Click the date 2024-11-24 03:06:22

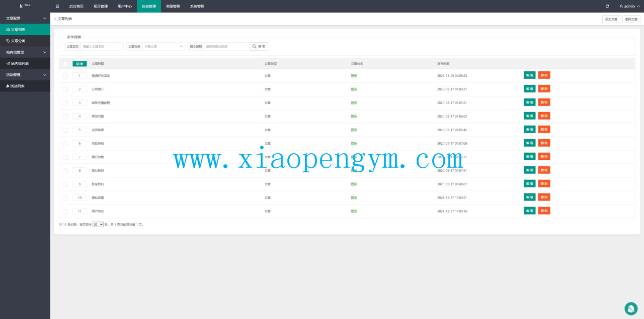pyautogui.click(x=452, y=76)
